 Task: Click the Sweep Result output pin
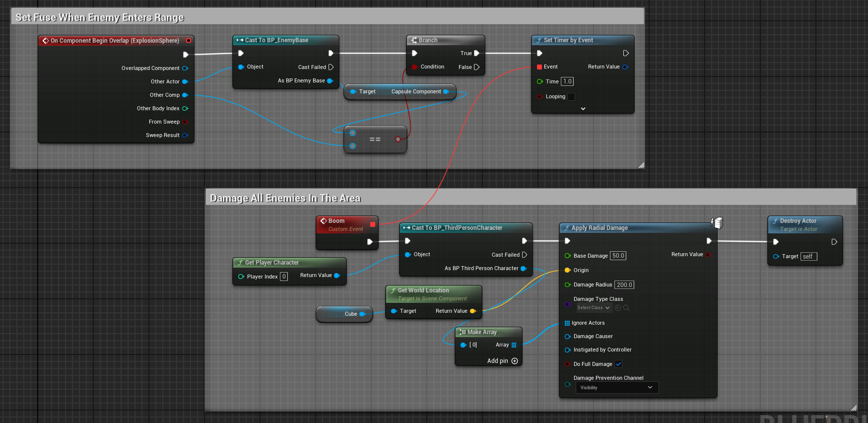[x=185, y=135]
